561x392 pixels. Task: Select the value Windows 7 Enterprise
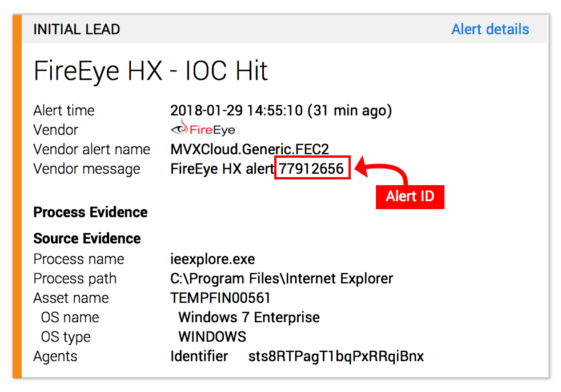pos(249,318)
